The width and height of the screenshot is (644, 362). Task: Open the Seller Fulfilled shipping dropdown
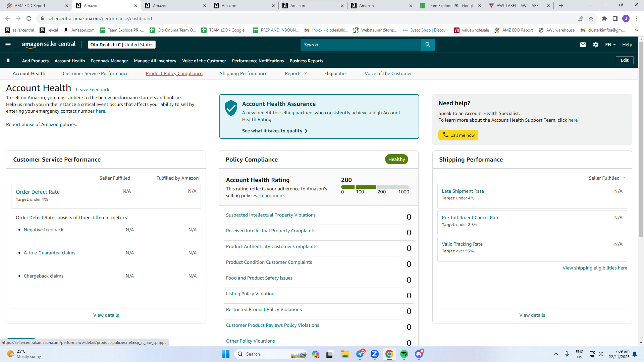pyautogui.click(x=607, y=178)
